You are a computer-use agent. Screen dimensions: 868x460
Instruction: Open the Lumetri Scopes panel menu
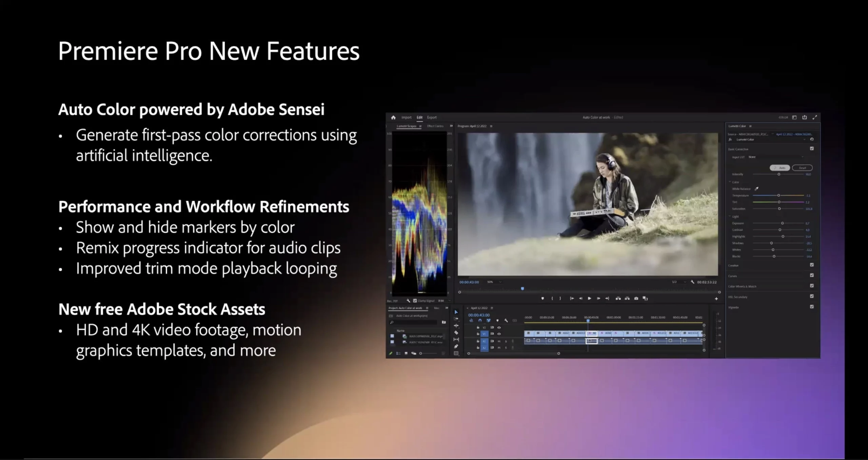coord(420,126)
